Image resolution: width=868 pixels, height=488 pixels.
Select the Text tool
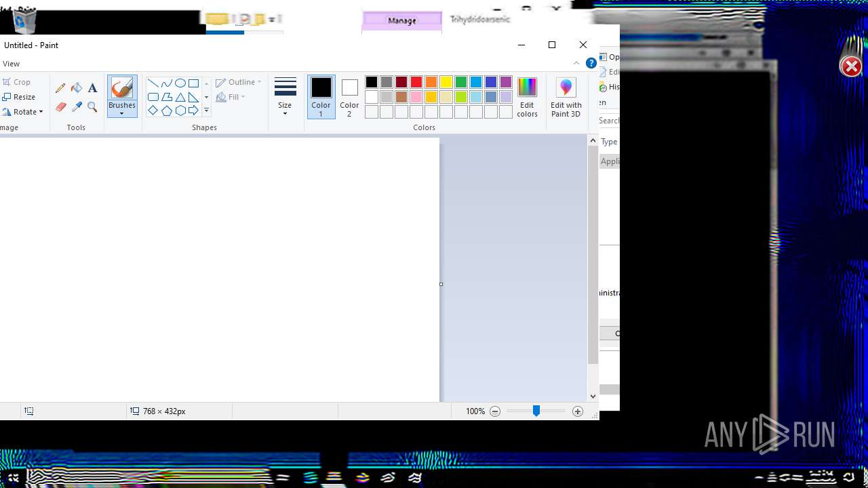[92, 88]
